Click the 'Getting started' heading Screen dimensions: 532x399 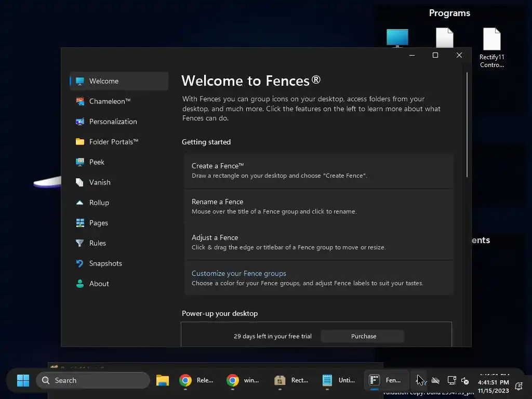[206, 142]
